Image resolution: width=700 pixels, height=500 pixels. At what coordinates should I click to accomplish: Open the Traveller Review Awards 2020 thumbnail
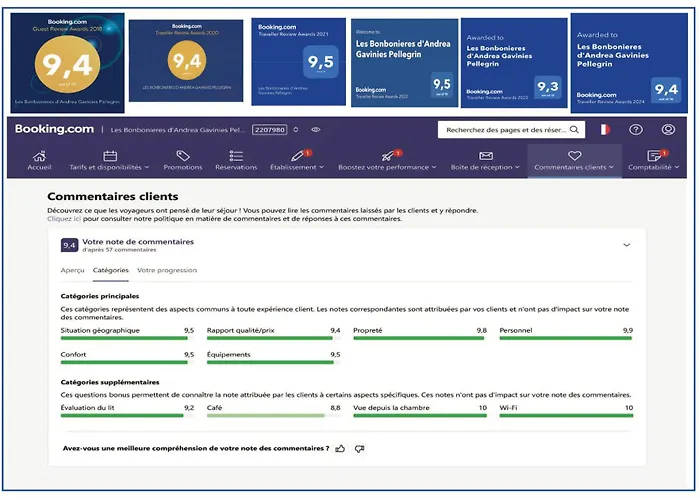186,61
